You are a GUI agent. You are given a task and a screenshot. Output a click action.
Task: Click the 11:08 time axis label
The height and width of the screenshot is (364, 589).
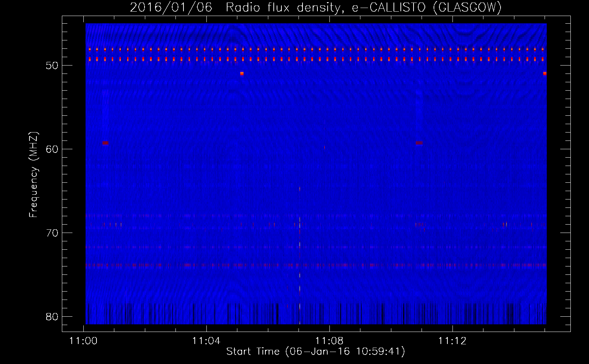329,341
